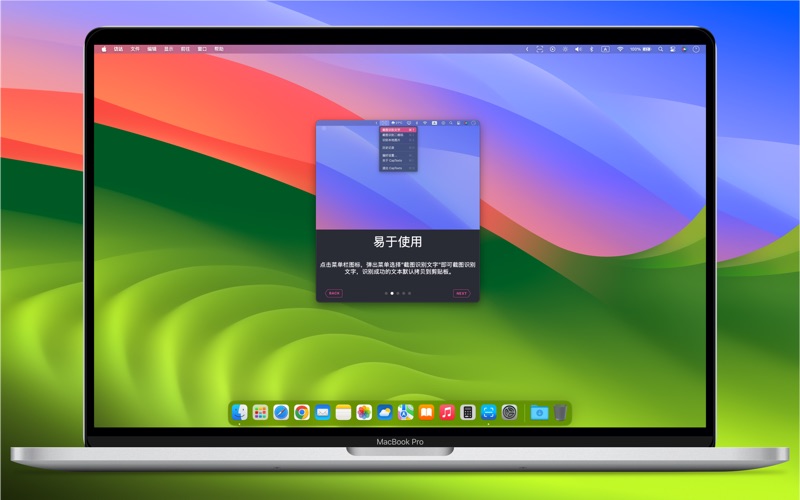Open Notes from the Dock
800x500 pixels.
tap(343, 412)
